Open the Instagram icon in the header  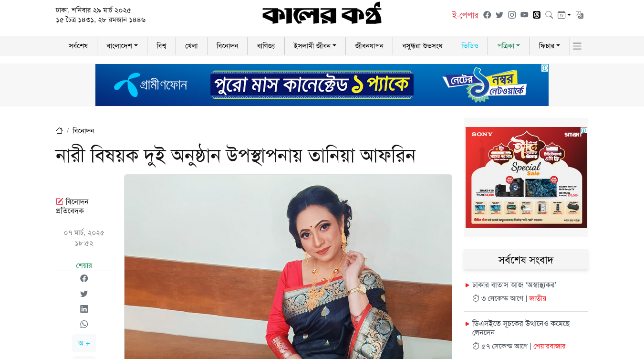tap(512, 15)
